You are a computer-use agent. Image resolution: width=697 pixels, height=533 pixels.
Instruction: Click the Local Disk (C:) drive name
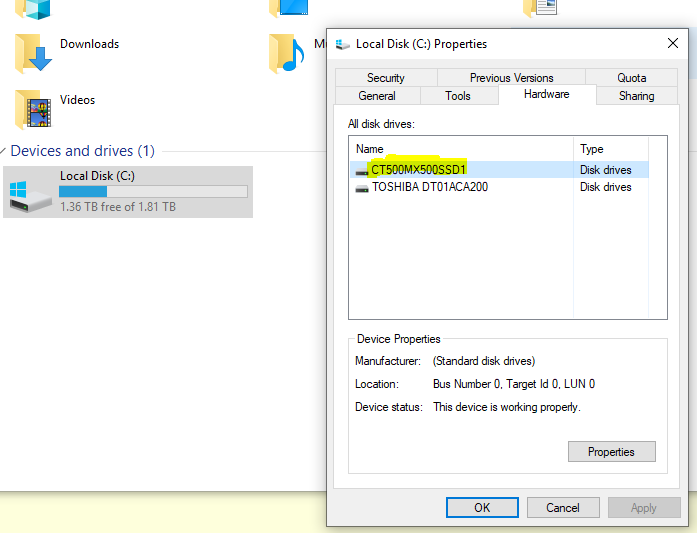point(97,176)
